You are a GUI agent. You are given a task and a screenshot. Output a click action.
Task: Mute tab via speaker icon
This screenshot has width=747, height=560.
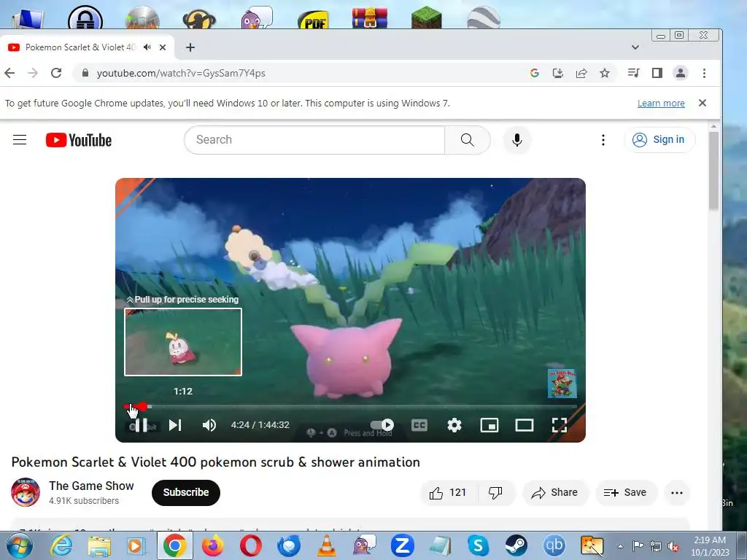point(147,47)
